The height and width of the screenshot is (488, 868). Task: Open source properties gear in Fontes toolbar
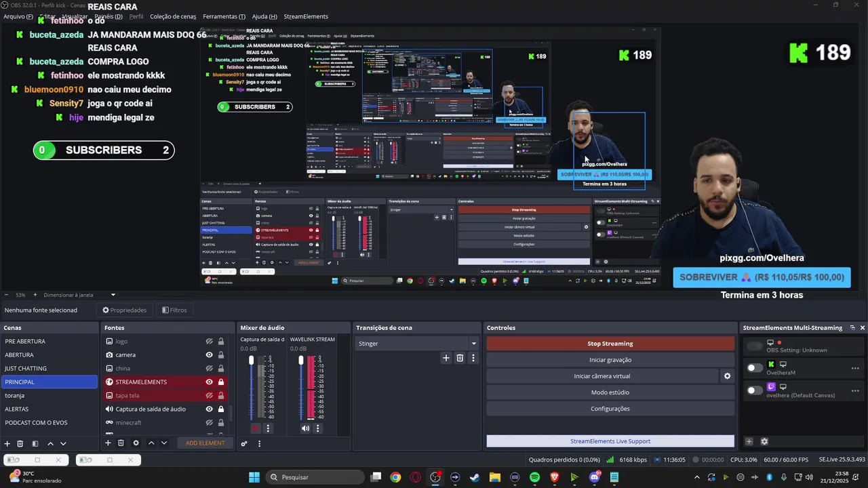point(136,443)
